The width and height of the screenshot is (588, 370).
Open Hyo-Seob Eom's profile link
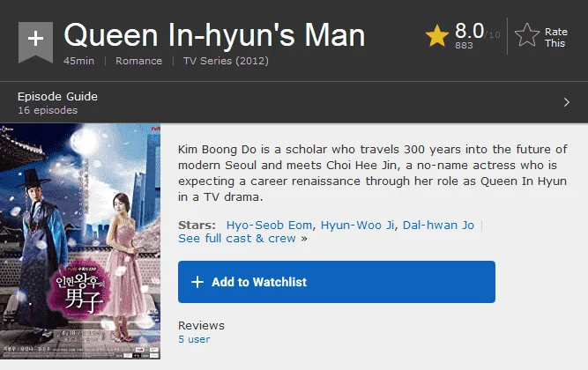(269, 225)
